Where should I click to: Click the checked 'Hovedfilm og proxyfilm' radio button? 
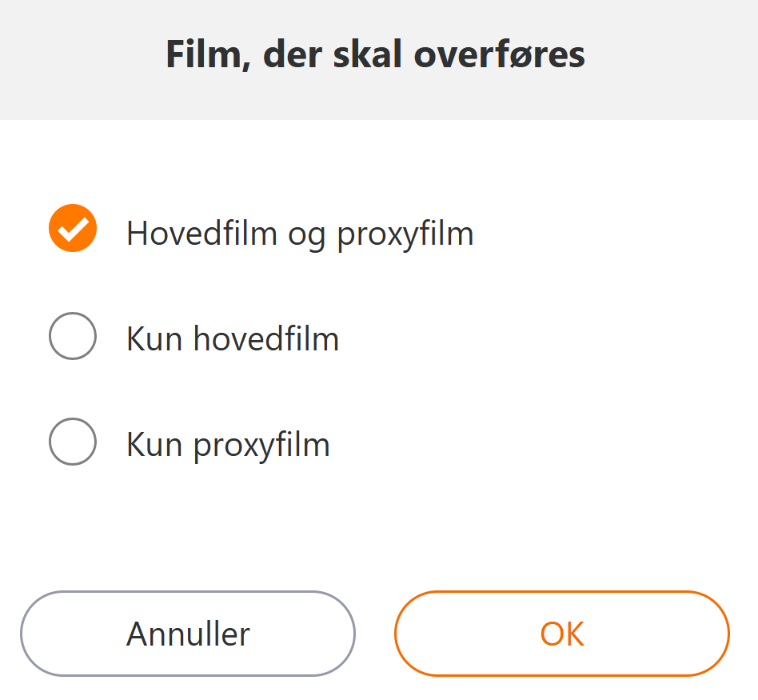pos(73,229)
